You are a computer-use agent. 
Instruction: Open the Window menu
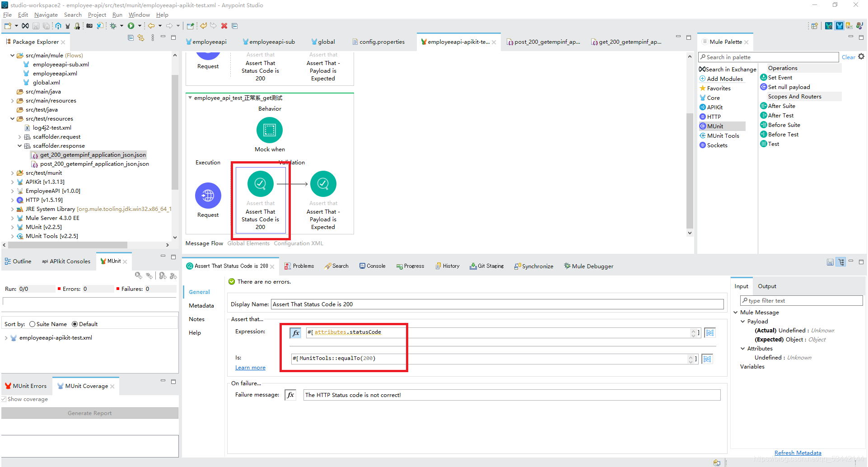click(139, 14)
